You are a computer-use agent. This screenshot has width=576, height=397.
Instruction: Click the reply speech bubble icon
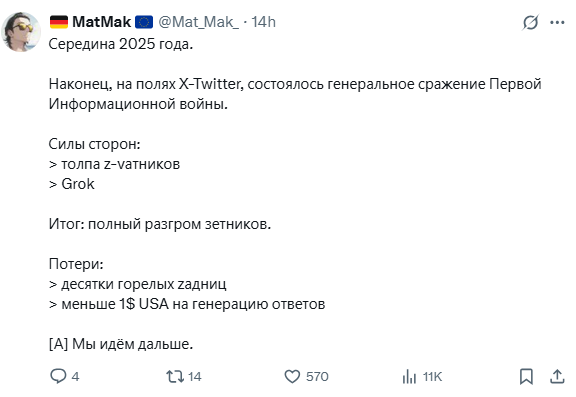coord(58,376)
